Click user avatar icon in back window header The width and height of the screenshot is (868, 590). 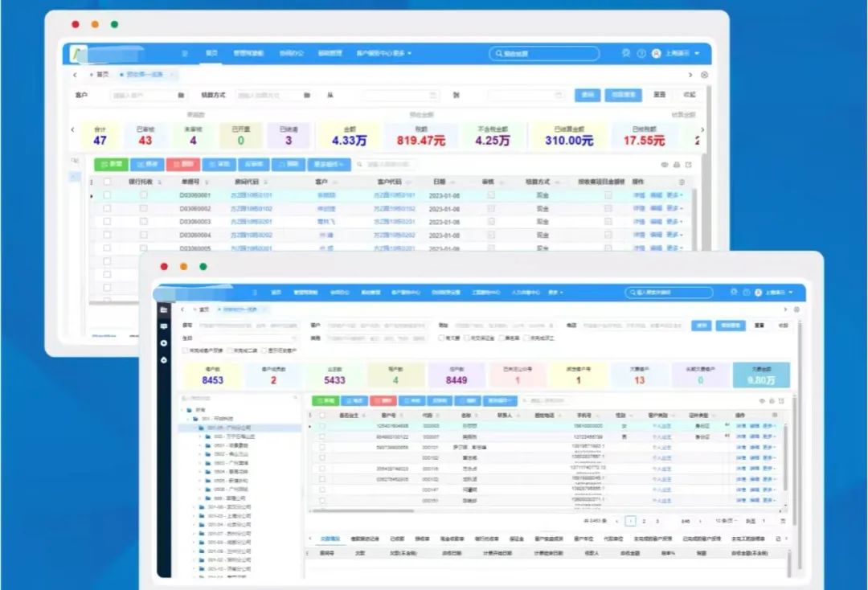coord(656,54)
